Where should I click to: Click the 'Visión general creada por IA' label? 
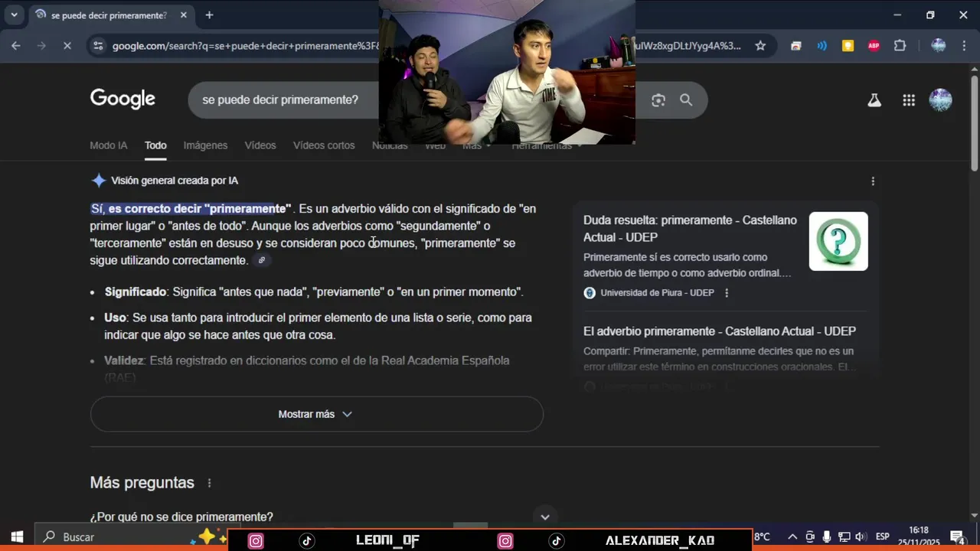pyautogui.click(x=174, y=181)
